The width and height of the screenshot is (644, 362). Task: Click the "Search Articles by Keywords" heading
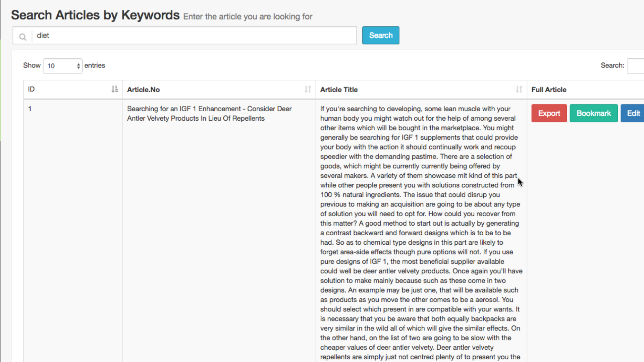pyautogui.click(x=95, y=15)
